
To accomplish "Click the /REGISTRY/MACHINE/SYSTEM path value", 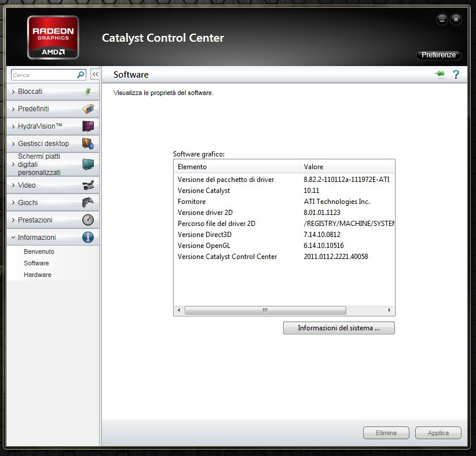I will 349,224.
